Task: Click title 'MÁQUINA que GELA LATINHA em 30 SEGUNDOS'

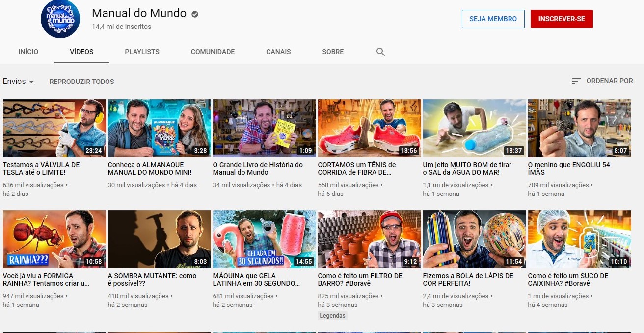Action: coord(256,279)
